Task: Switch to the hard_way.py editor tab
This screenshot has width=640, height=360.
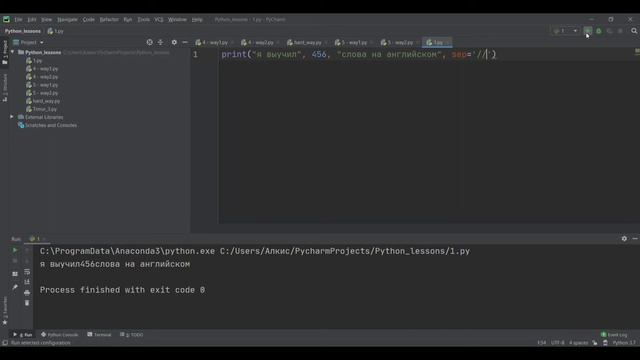Action: pyautogui.click(x=307, y=42)
